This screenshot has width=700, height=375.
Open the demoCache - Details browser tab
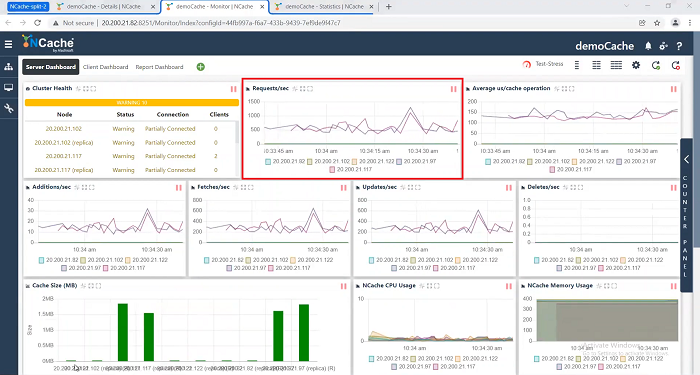pyautogui.click(x=105, y=7)
